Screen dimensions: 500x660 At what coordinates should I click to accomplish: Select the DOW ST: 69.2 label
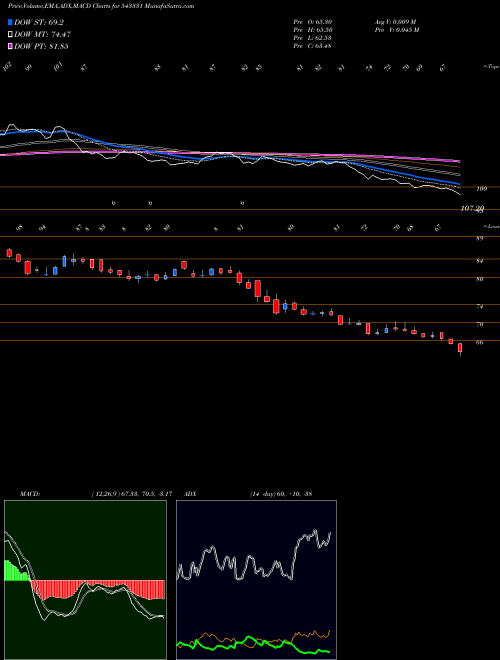click(x=39, y=22)
